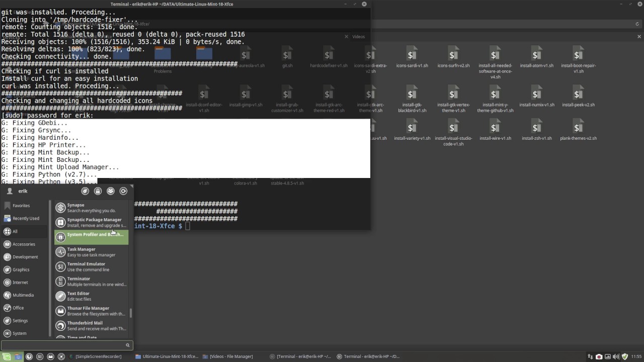Open the All Settings icon in menu header
The height and width of the screenshot is (362, 644).
pos(85,191)
